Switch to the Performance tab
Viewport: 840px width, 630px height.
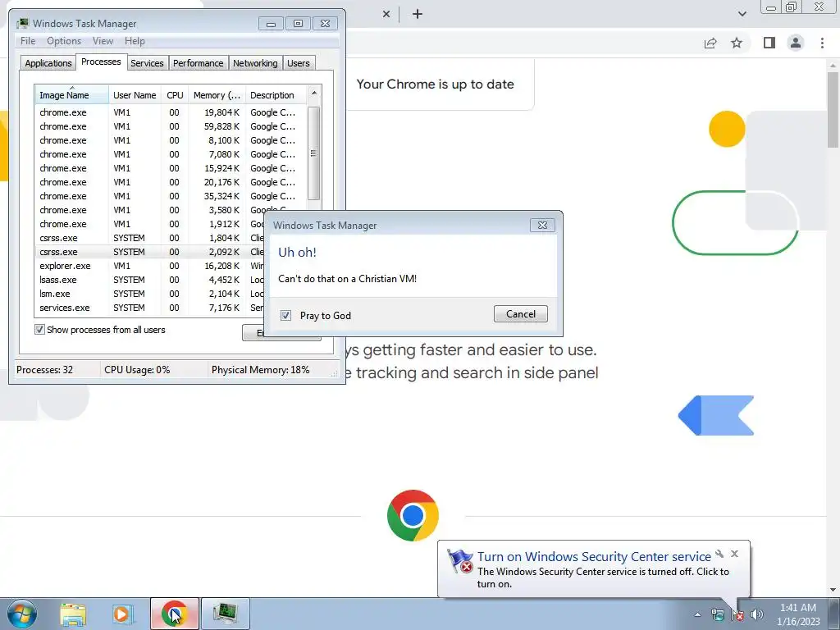198,63
